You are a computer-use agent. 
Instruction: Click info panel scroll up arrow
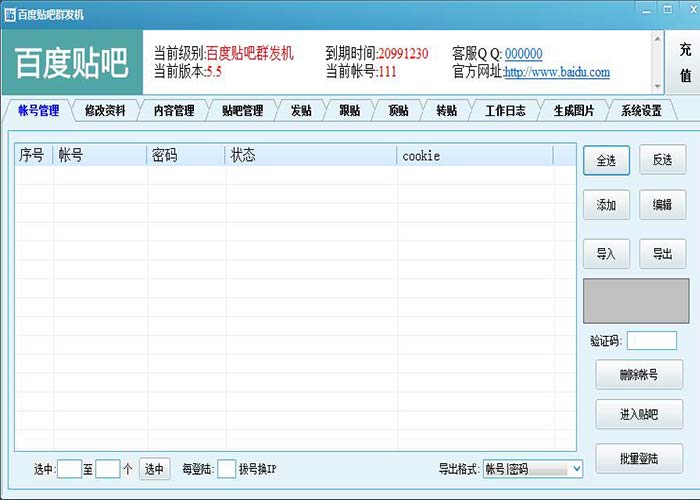657,38
